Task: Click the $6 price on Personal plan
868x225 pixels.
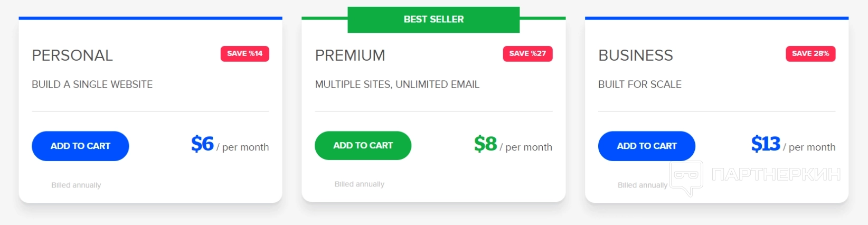Action: coord(202,144)
